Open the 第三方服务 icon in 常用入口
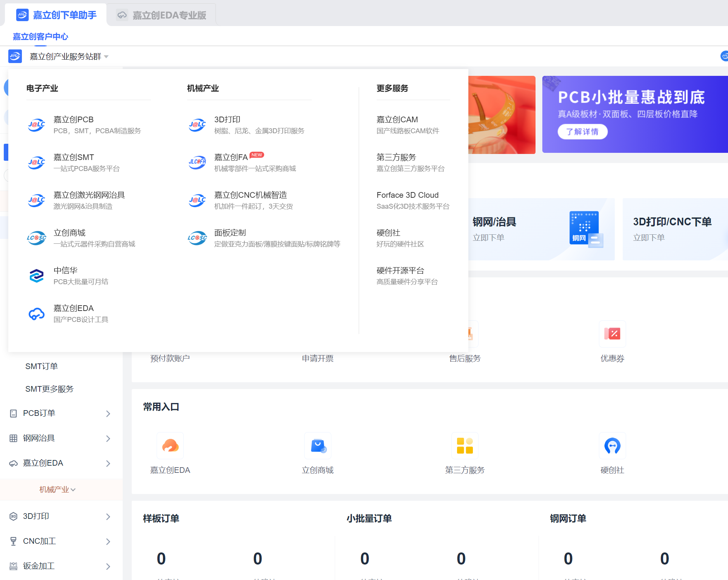Viewport: 728px width, 580px height. 465,446
